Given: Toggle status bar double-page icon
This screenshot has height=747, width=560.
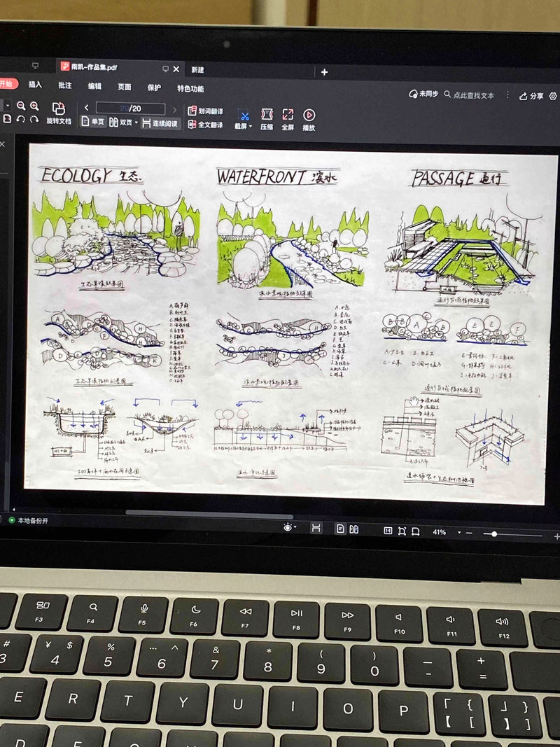Looking at the screenshot, I should tap(353, 529).
